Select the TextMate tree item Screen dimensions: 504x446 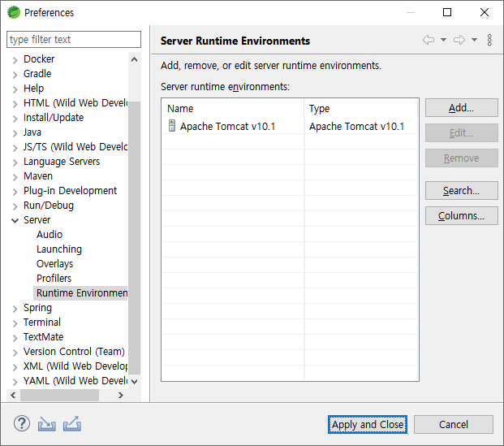(43, 336)
